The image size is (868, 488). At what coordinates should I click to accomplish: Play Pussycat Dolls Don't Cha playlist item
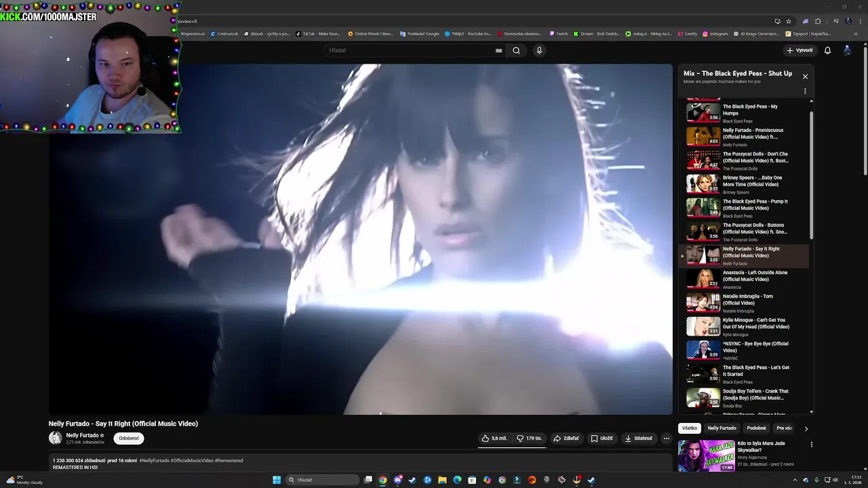point(744,160)
